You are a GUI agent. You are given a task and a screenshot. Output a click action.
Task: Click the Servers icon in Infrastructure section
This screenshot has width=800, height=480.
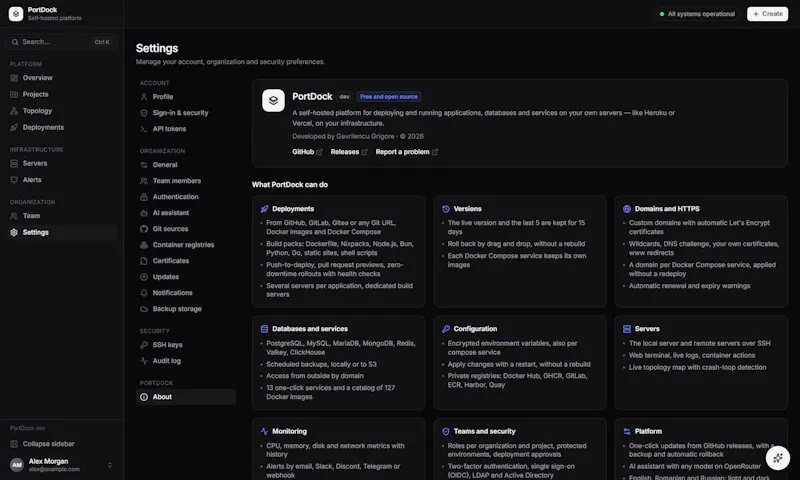14,163
